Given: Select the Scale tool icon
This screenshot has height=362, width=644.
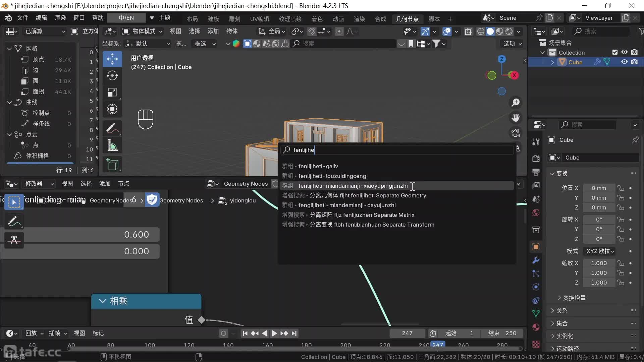Looking at the screenshot, I should click(x=112, y=93).
